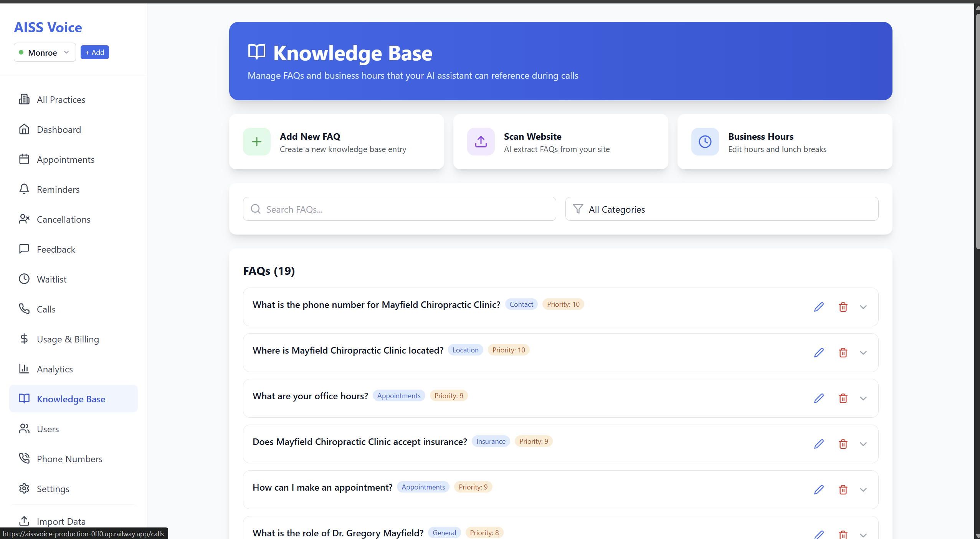Edit the accept insurance FAQ
980x539 pixels.
[x=819, y=444]
